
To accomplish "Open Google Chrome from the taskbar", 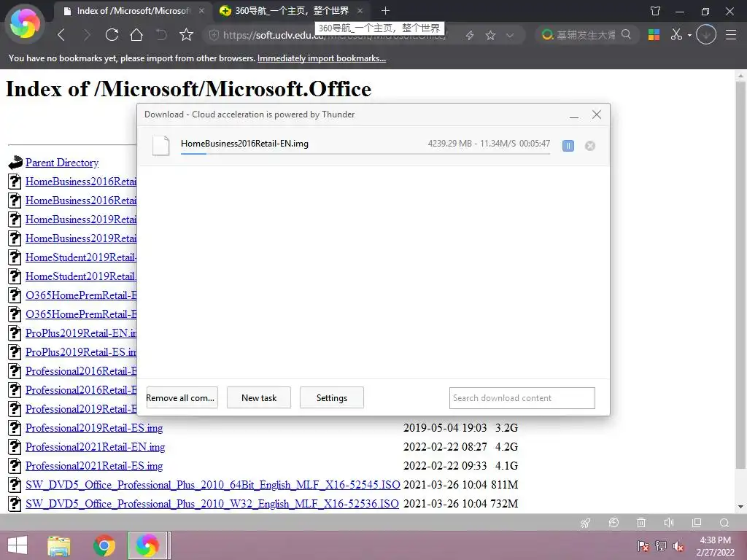I will tap(104, 545).
